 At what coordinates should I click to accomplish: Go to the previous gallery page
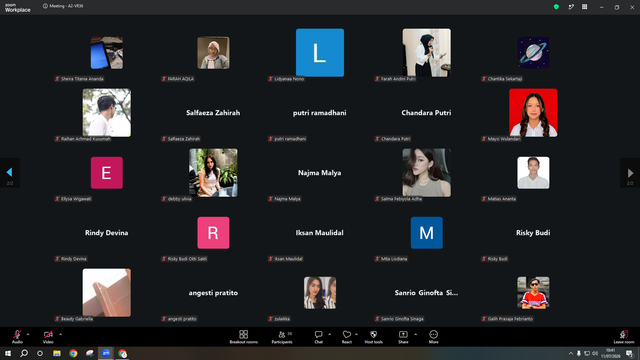pos(10,173)
